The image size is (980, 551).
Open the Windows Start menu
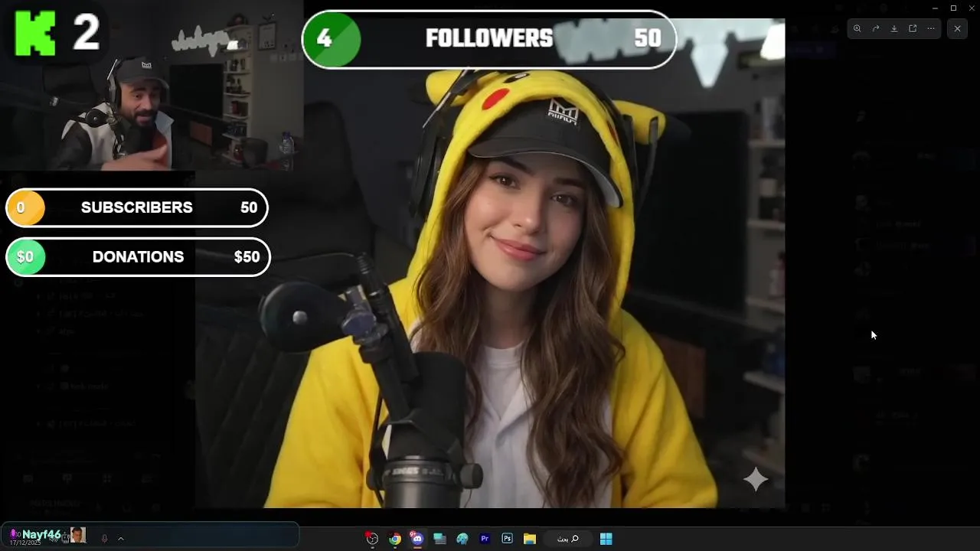click(606, 539)
